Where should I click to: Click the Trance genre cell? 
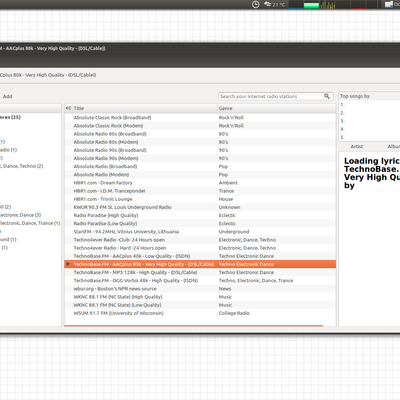[x=226, y=191]
